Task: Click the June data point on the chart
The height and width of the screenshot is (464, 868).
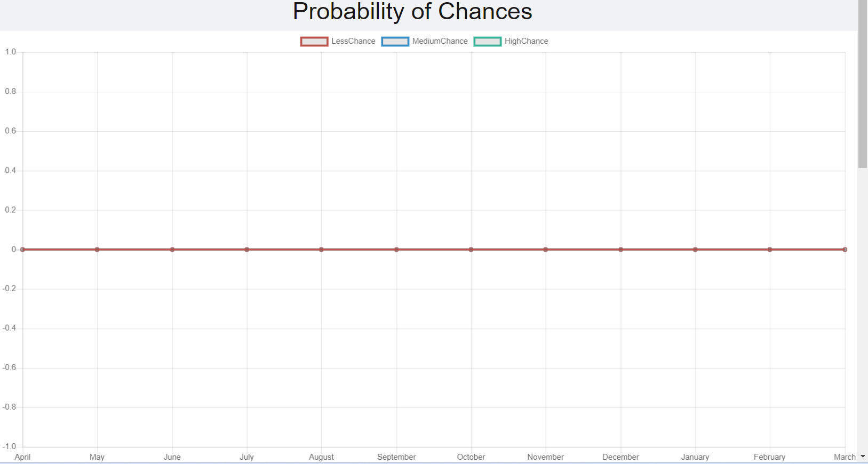Action: 172,250
